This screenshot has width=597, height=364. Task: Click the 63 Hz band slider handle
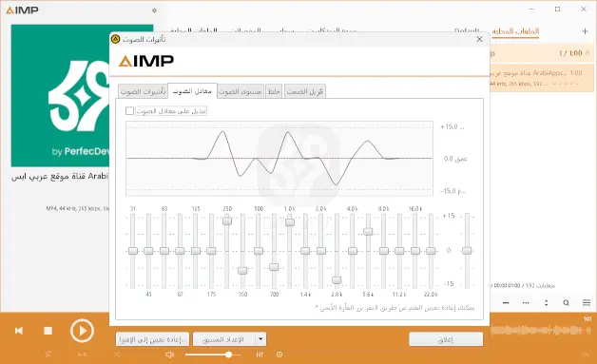(x=164, y=251)
